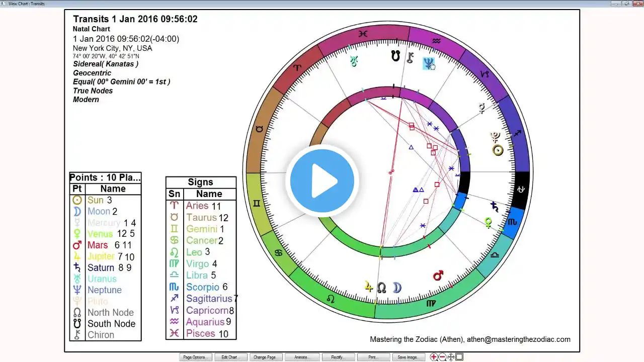Viewport: 644px width, 362px height.
Task: Click the red zoom in magnifier icon
Action: pyautogui.click(x=434, y=357)
